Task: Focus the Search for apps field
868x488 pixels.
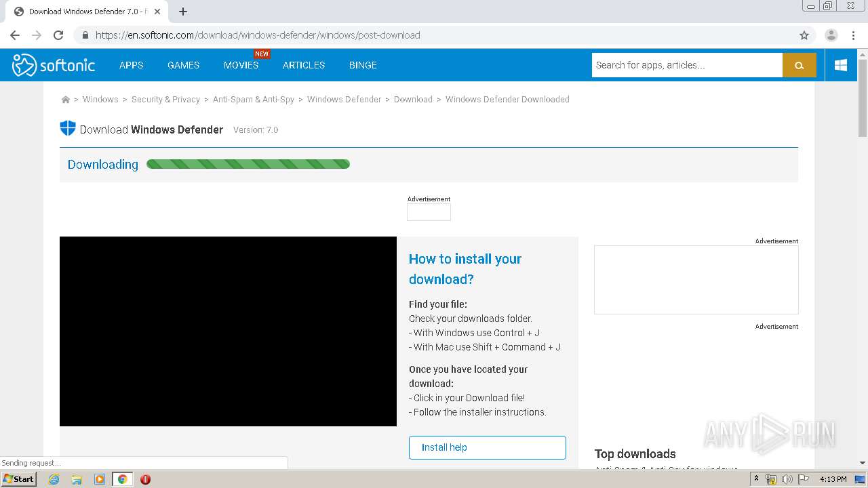Action: (687, 65)
